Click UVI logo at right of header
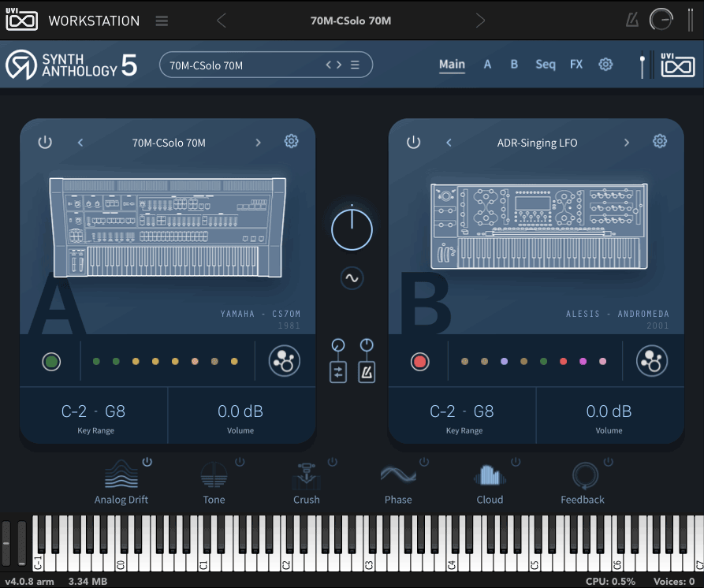This screenshot has height=588, width=704. (x=677, y=65)
